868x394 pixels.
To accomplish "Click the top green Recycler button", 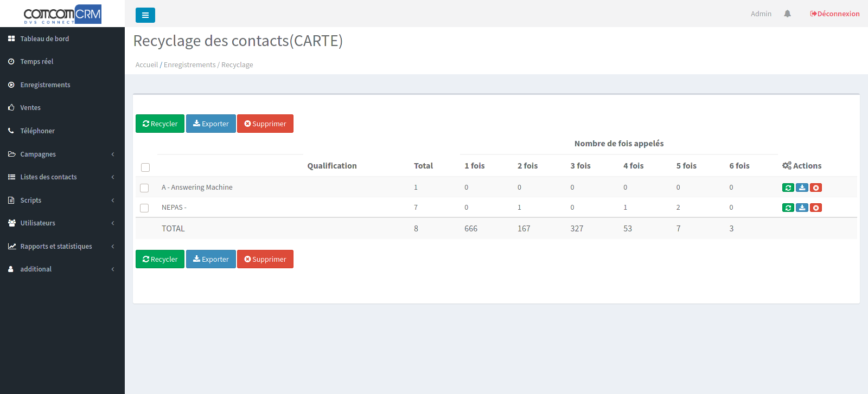I will point(160,124).
